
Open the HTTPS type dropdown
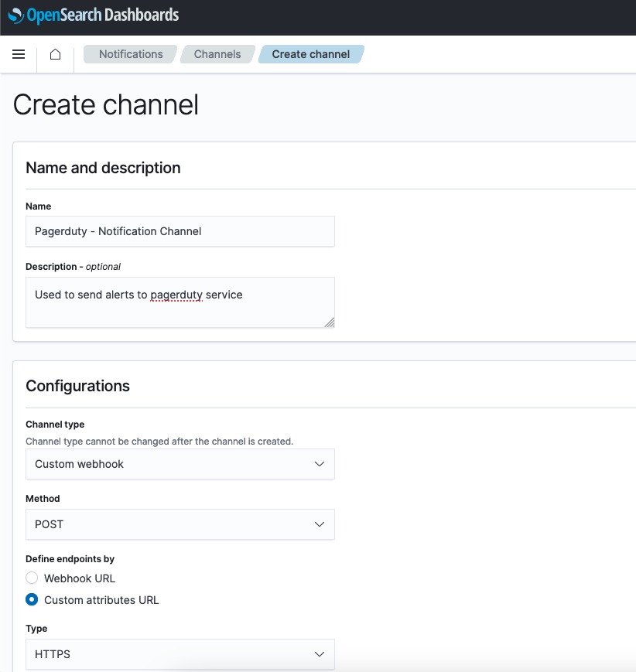click(x=180, y=654)
